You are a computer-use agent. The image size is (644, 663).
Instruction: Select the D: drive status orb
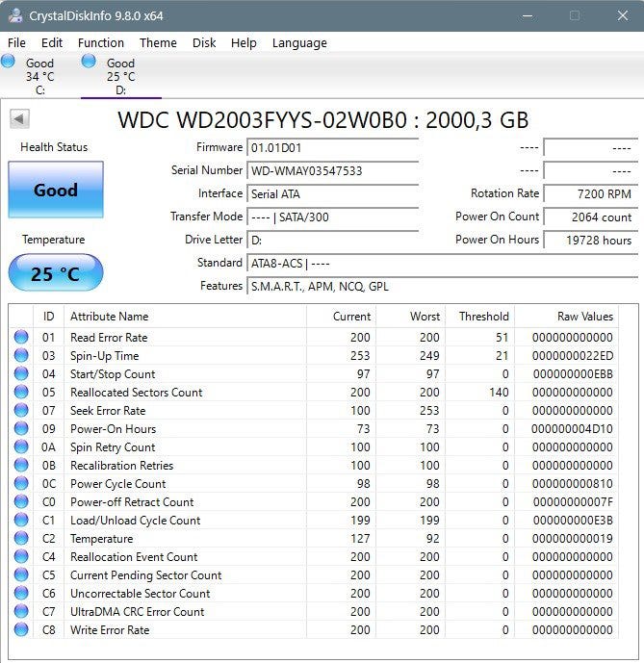point(89,61)
